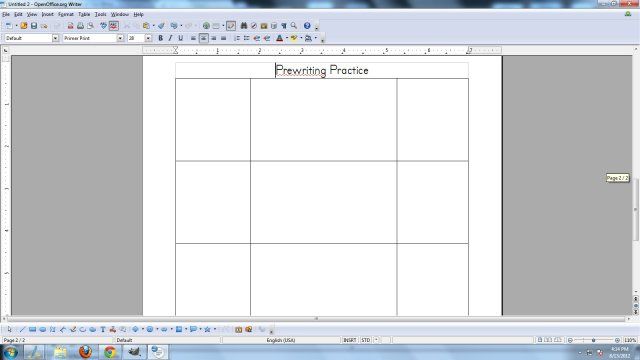Click the zoom slider in status bar
The width and height of the screenshot is (640, 360).
(593, 340)
